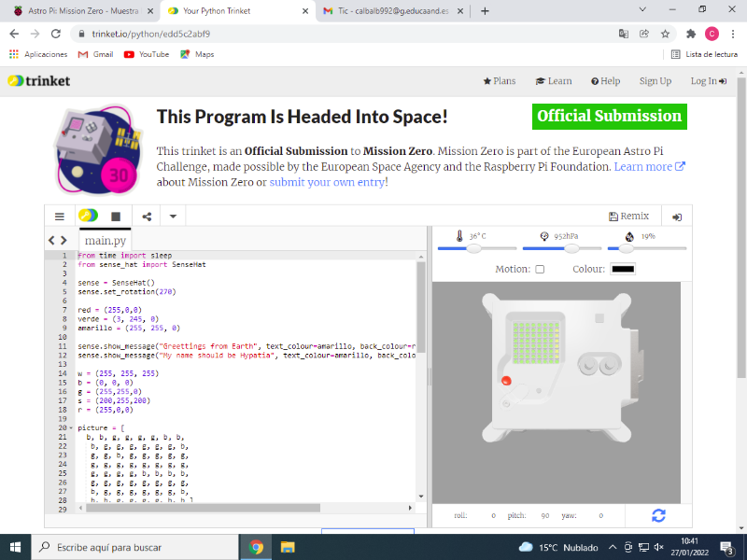Screen dimensions: 747x560
Task: Go back in browser history
Action: click(x=14, y=34)
